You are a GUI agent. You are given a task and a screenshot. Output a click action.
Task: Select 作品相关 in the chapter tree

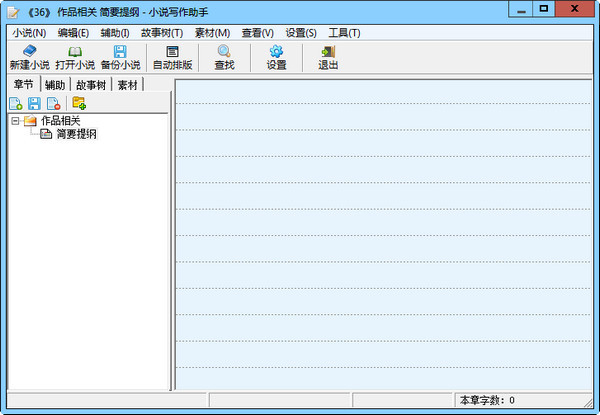(60, 121)
